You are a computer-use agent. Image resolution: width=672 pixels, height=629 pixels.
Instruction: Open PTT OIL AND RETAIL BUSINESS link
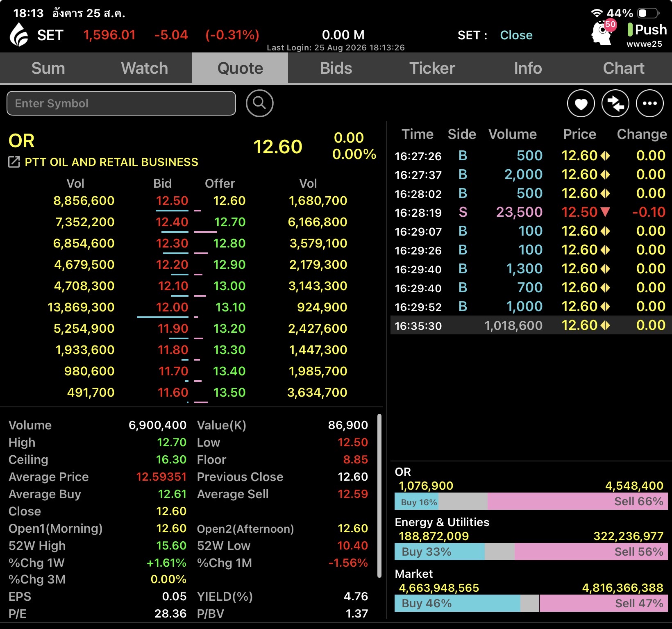111,162
